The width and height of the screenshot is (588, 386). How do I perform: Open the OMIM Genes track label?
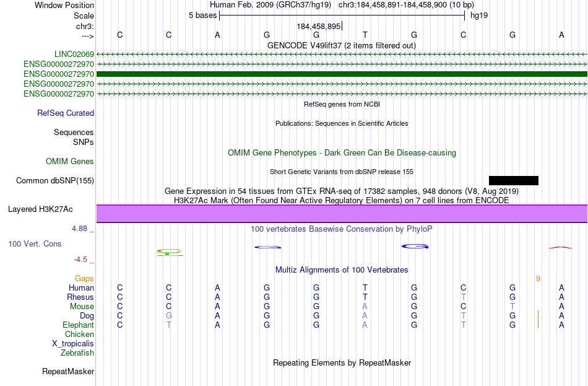pos(70,162)
